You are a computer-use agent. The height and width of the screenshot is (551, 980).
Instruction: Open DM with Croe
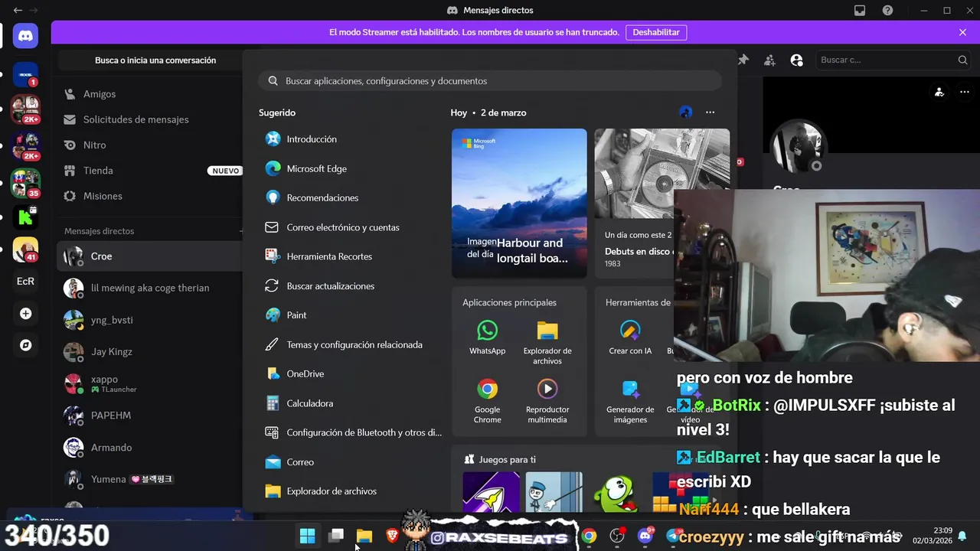click(149, 256)
